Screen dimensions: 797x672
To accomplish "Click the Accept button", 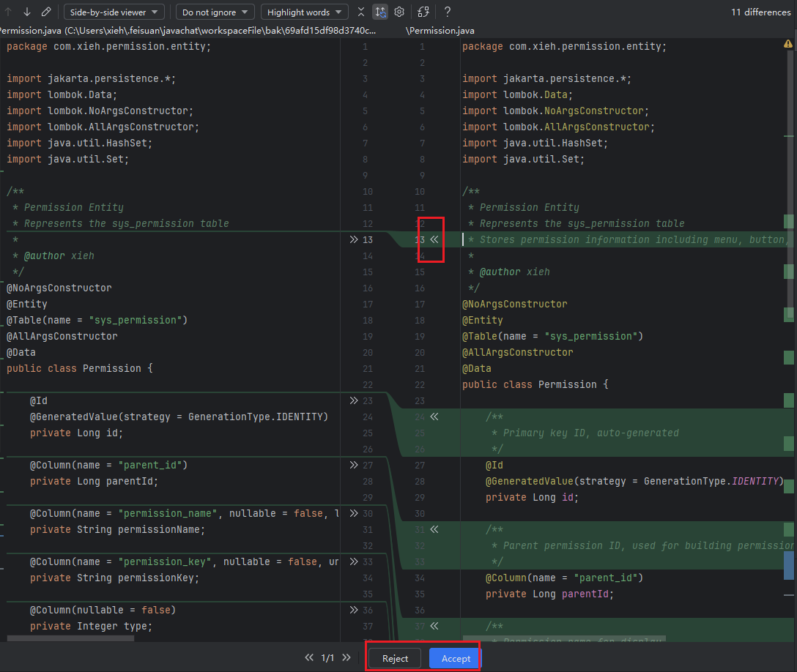I will pyautogui.click(x=456, y=658).
